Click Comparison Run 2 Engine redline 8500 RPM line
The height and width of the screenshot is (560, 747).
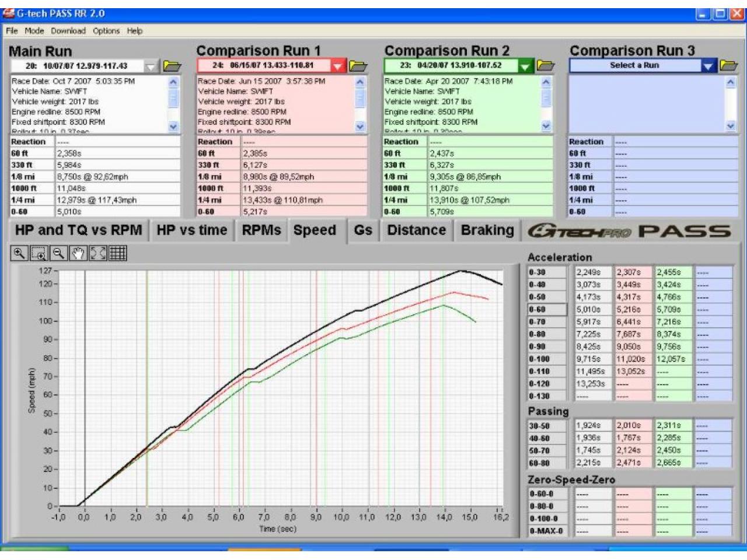pyautogui.click(x=428, y=112)
